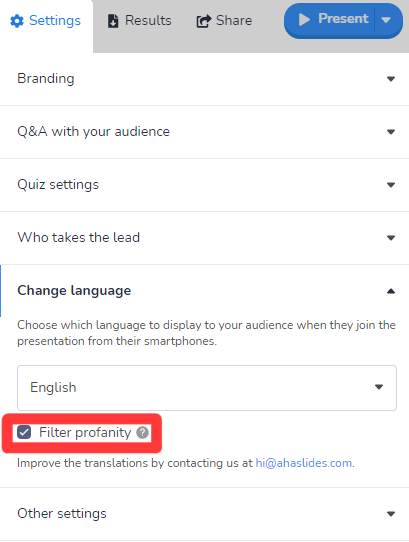The image size is (409, 542).
Task: Collapse the Change language section
Action: [204, 291]
